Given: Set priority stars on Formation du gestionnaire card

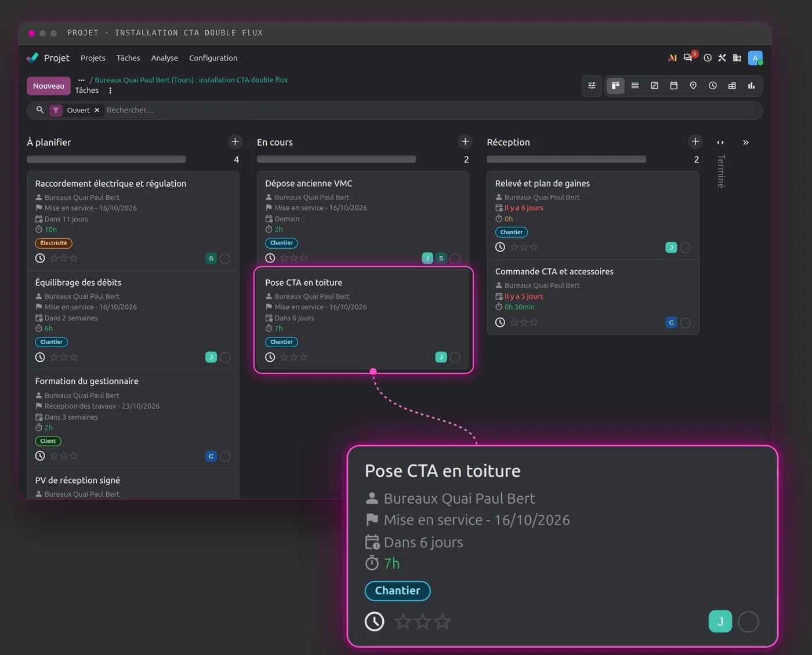Looking at the screenshot, I should (64, 456).
